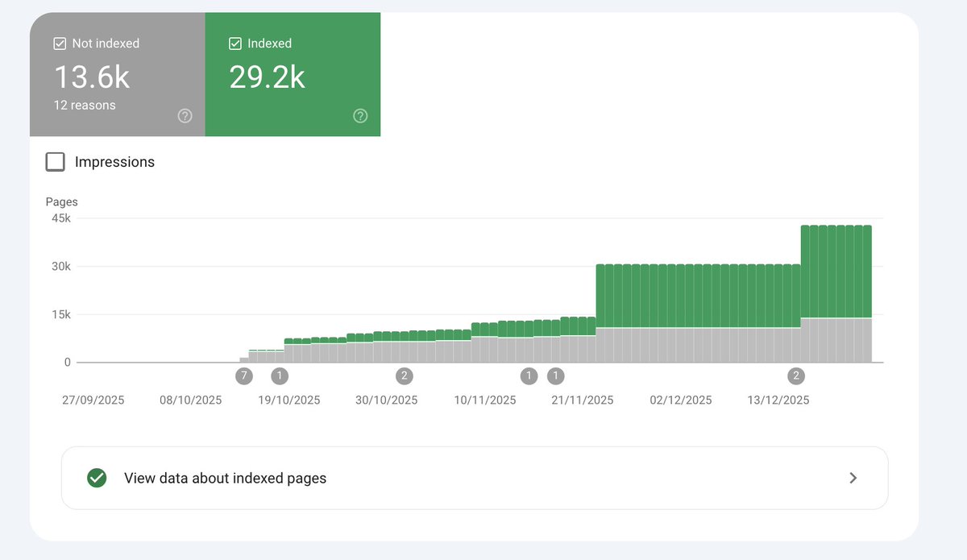Screen dimensions: 967x560
Task: Click the 27/09/2025 date label
Action: point(93,400)
